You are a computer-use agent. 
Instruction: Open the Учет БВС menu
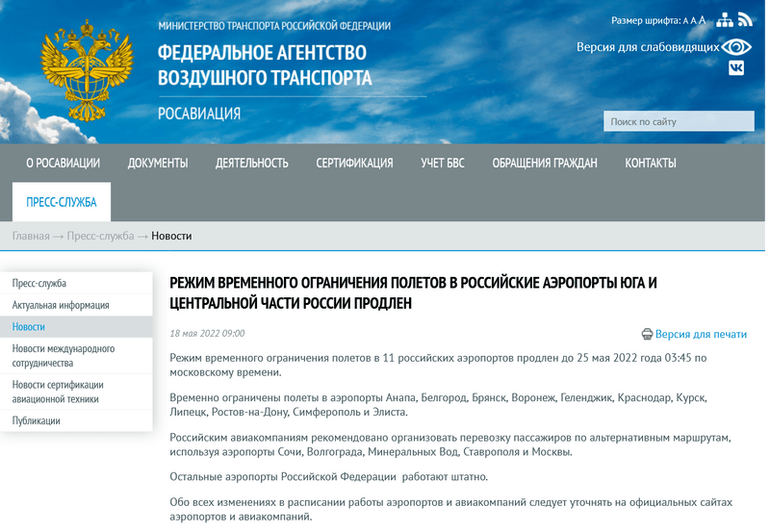pos(443,163)
